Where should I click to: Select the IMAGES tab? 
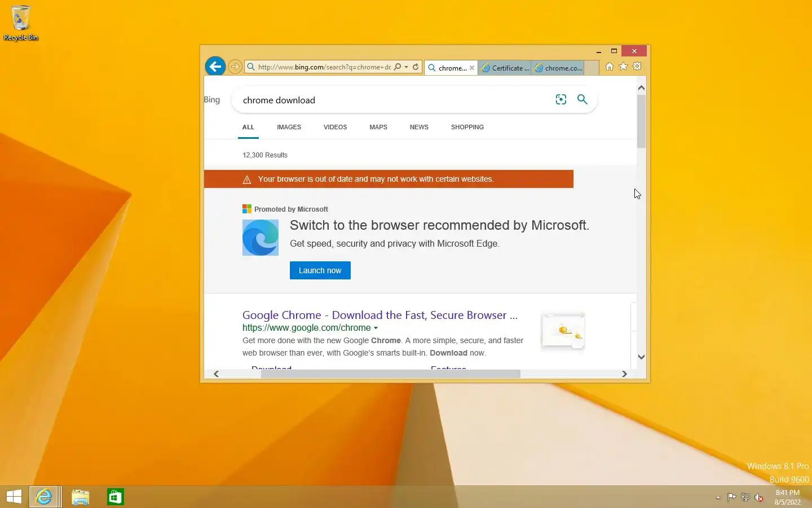coord(289,127)
